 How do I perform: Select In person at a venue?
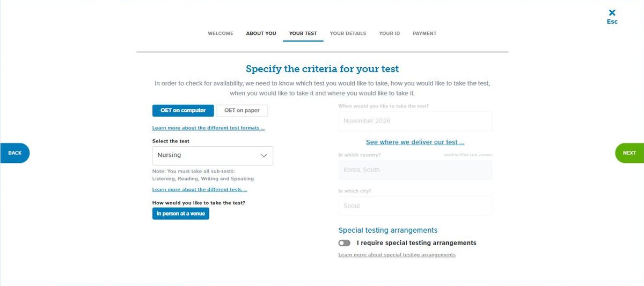pyautogui.click(x=181, y=214)
